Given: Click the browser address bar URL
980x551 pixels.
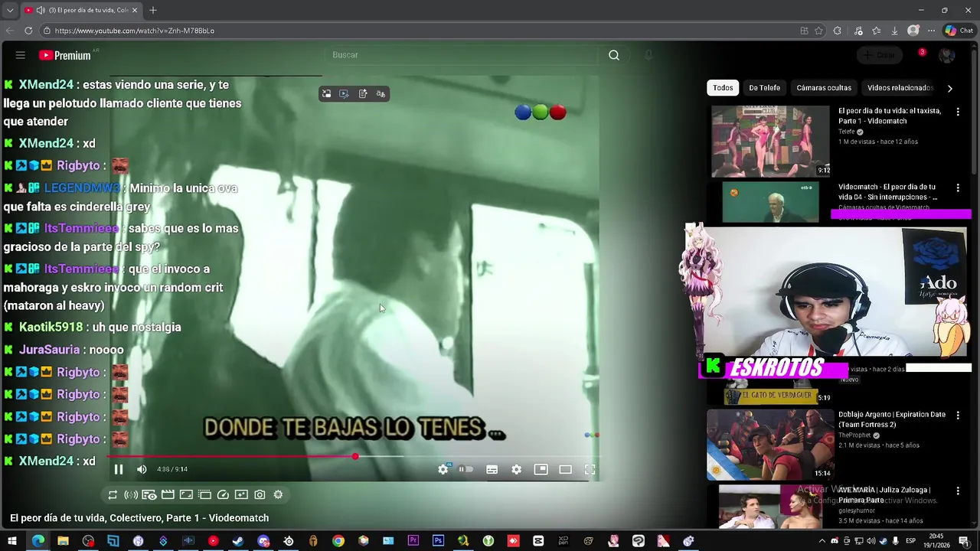Looking at the screenshot, I should (135, 31).
